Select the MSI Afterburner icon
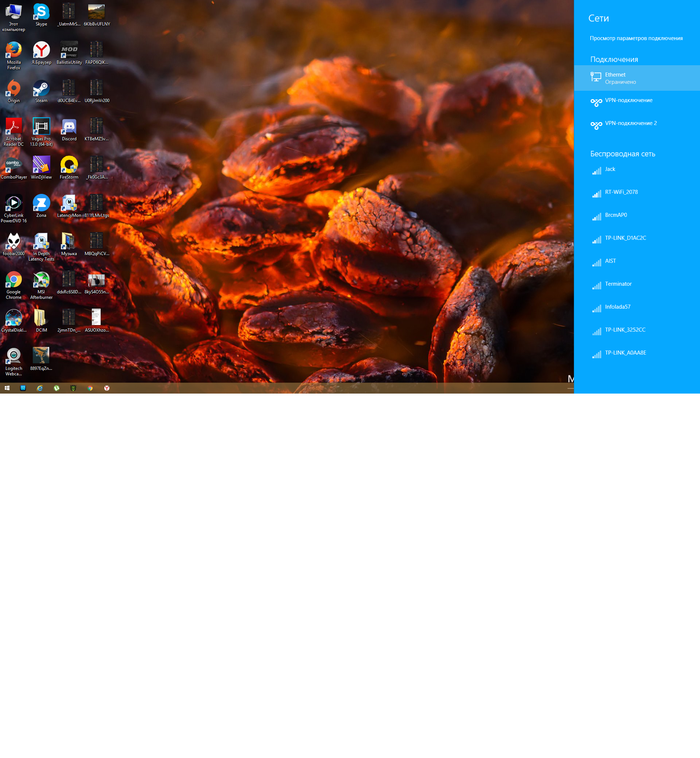 coord(41,280)
